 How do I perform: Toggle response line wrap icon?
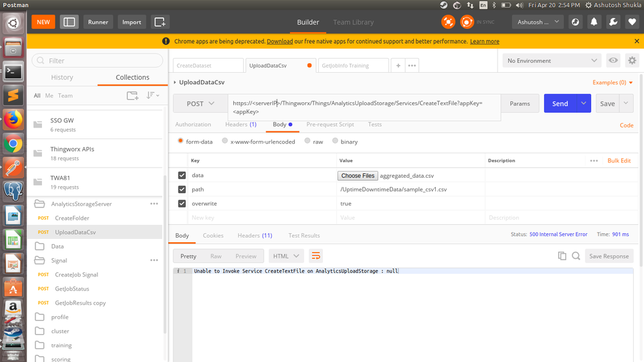(x=316, y=256)
